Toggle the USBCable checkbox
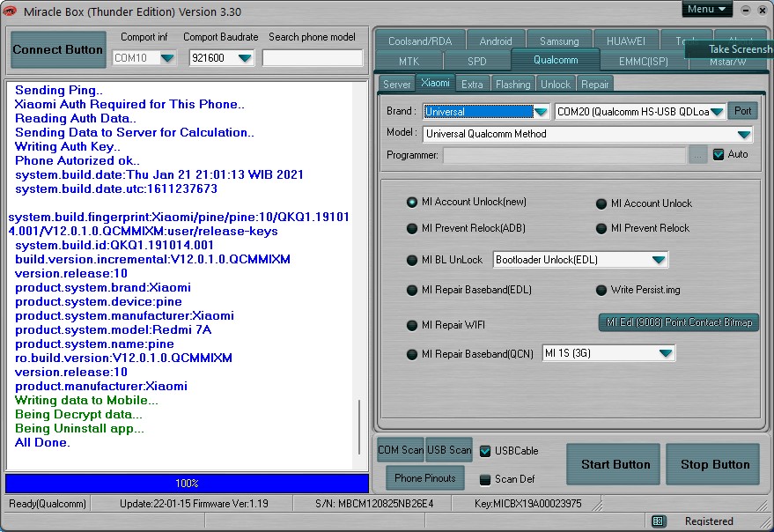This screenshot has width=774, height=532. click(485, 451)
